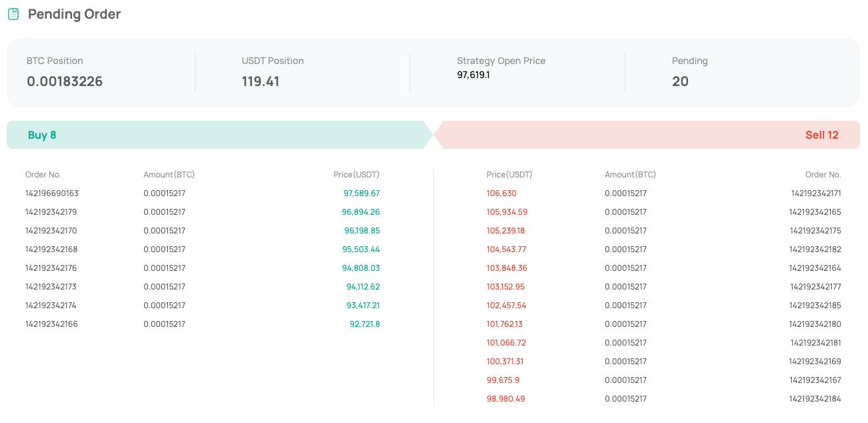Click buy order number 142192342166
The width and height of the screenshot is (868, 423).
52,324
